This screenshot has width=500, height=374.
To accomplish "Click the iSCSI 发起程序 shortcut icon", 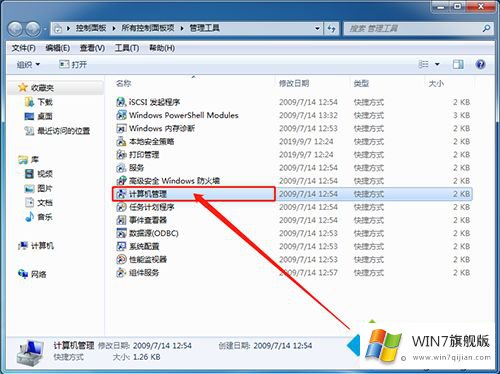I will [121, 102].
